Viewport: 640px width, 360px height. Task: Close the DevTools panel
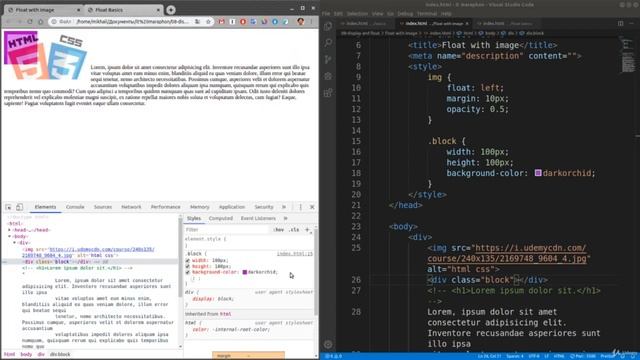312,207
